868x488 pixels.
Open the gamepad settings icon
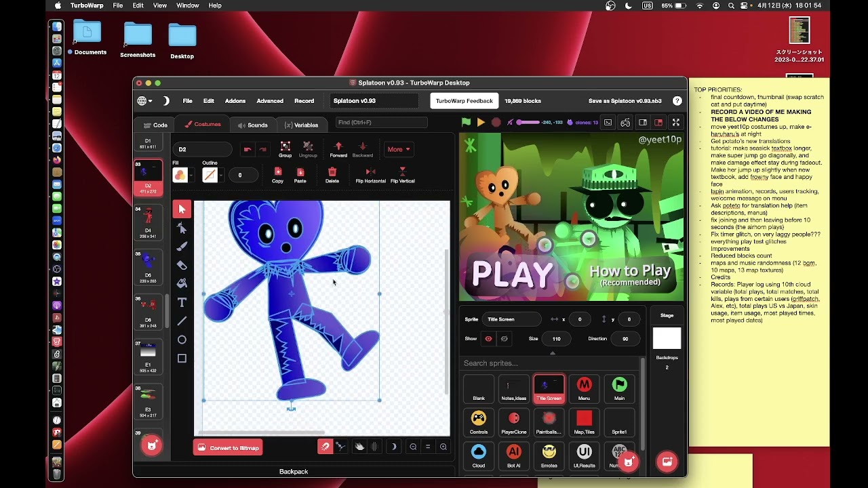(x=625, y=123)
